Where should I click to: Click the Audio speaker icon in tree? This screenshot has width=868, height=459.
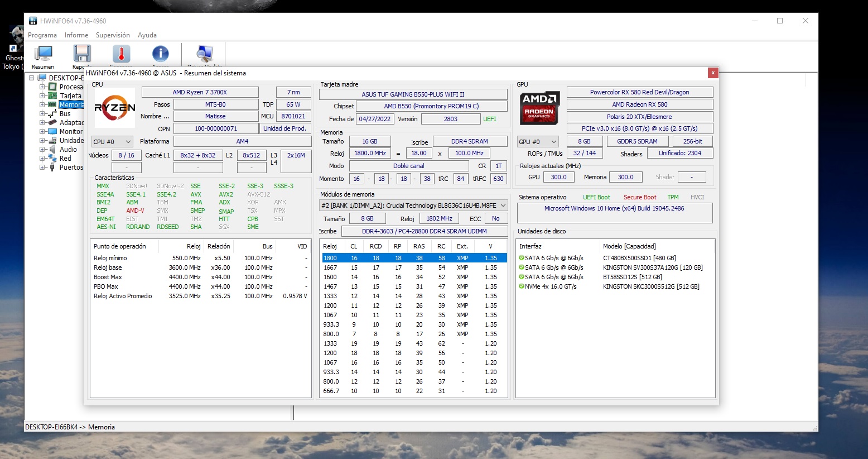(x=52, y=149)
